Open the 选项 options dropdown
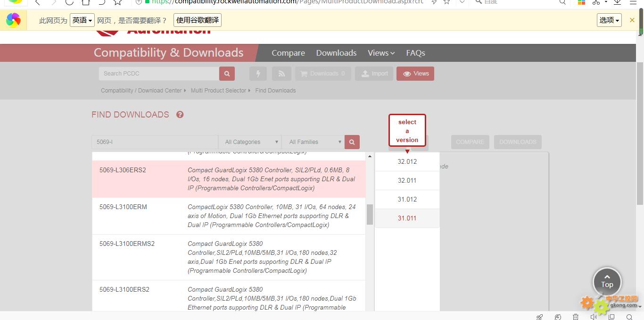644x320 pixels. pyautogui.click(x=609, y=20)
